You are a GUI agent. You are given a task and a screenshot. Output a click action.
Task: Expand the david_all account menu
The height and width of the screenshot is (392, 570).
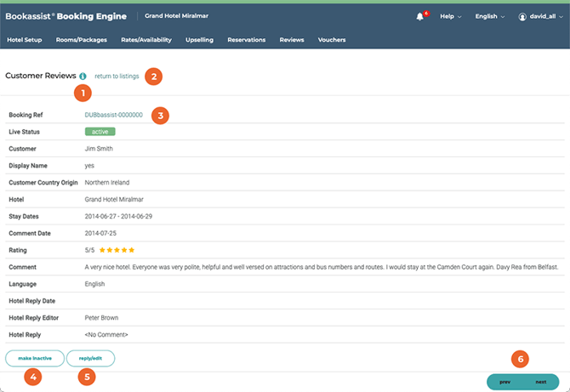(546, 16)
